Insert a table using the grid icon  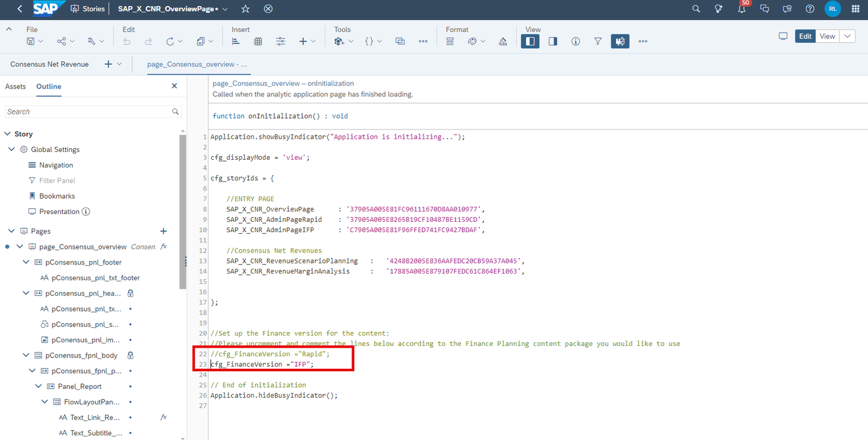tap(258, 41)
